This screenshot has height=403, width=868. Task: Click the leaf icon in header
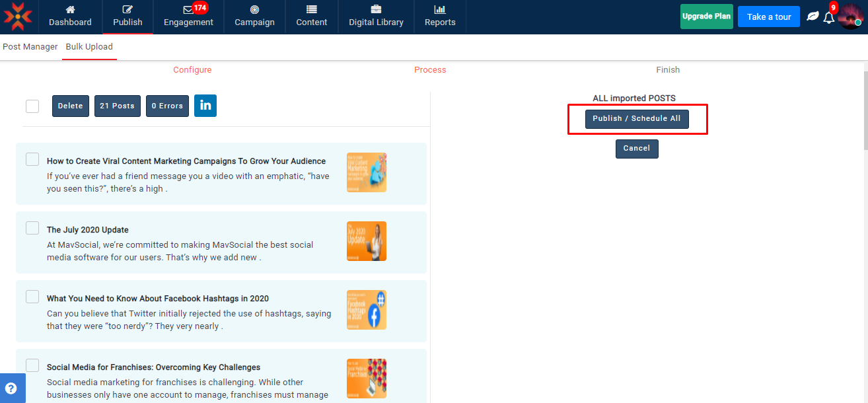pos(813,17)
